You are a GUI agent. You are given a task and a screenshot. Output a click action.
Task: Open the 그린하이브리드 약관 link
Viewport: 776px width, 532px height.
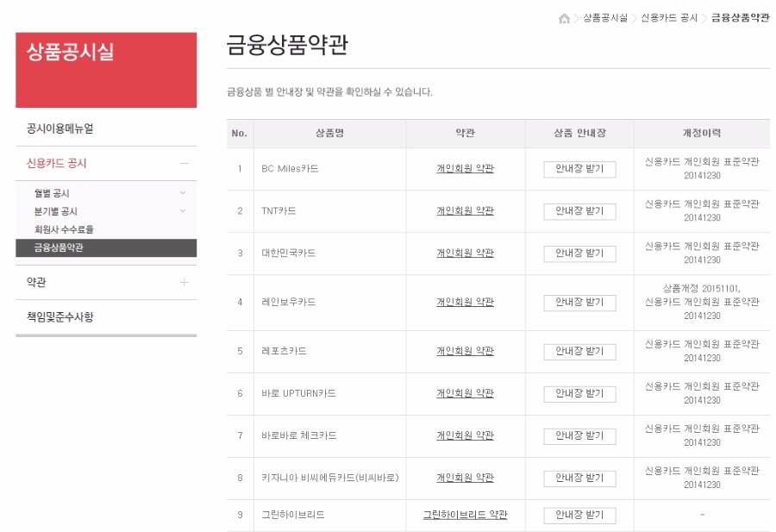pos(465,515)
